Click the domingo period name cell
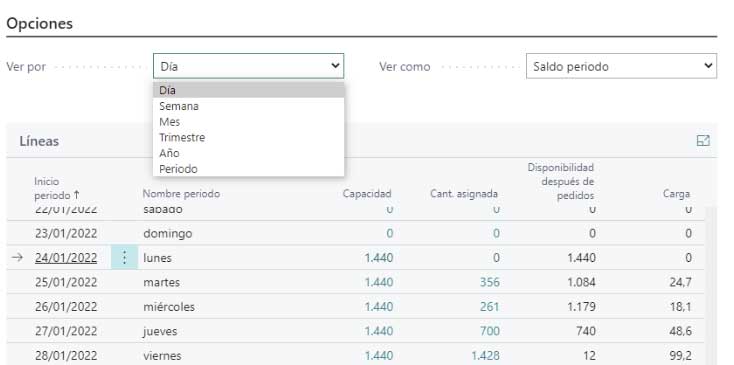 (x=168, y=234)
